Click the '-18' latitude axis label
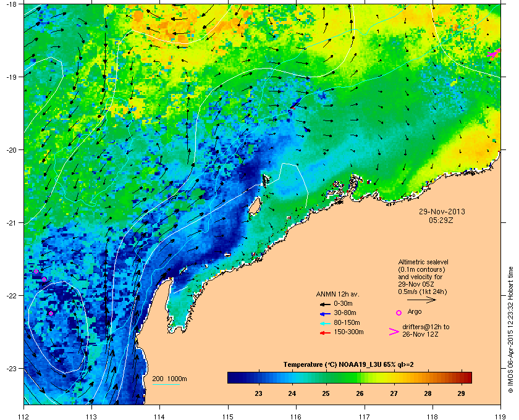 pos(12,4)
